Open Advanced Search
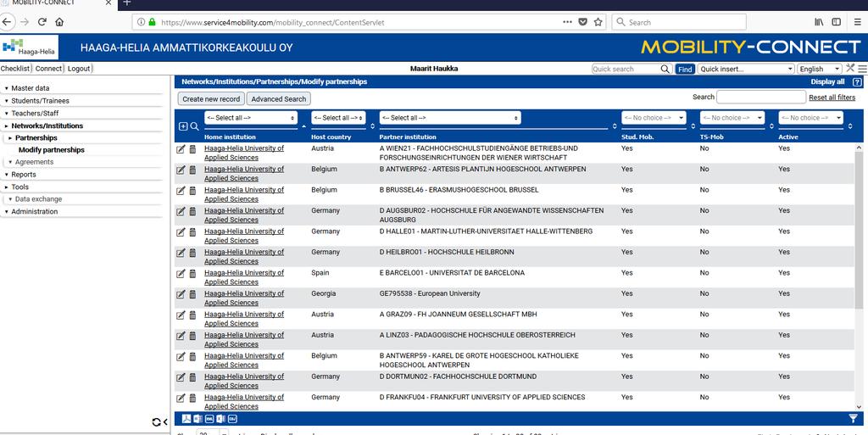The image size is (868, 435). 278,98
